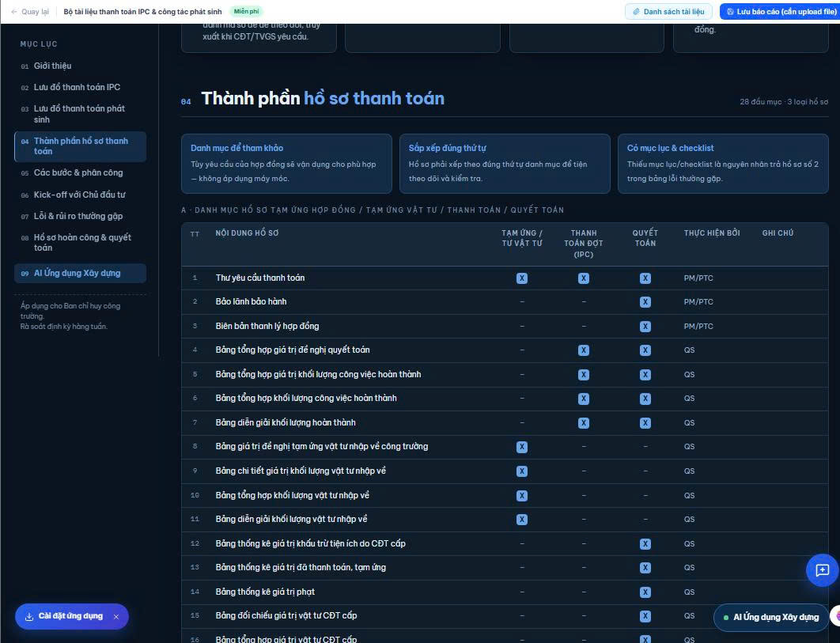Viewport: 840px width, 643px height.
Task: Click the Miễn phí badge in the header
Action: (247, 11)
